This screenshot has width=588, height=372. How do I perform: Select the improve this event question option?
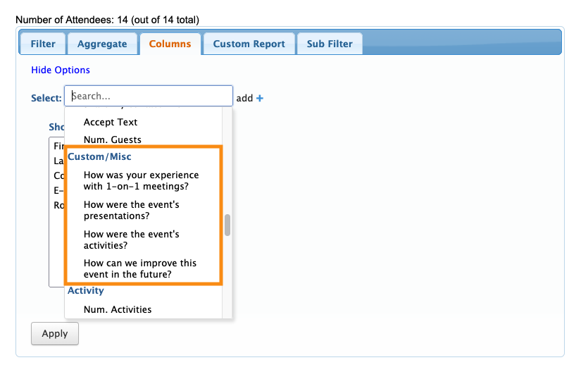click(x=139, y=268)
